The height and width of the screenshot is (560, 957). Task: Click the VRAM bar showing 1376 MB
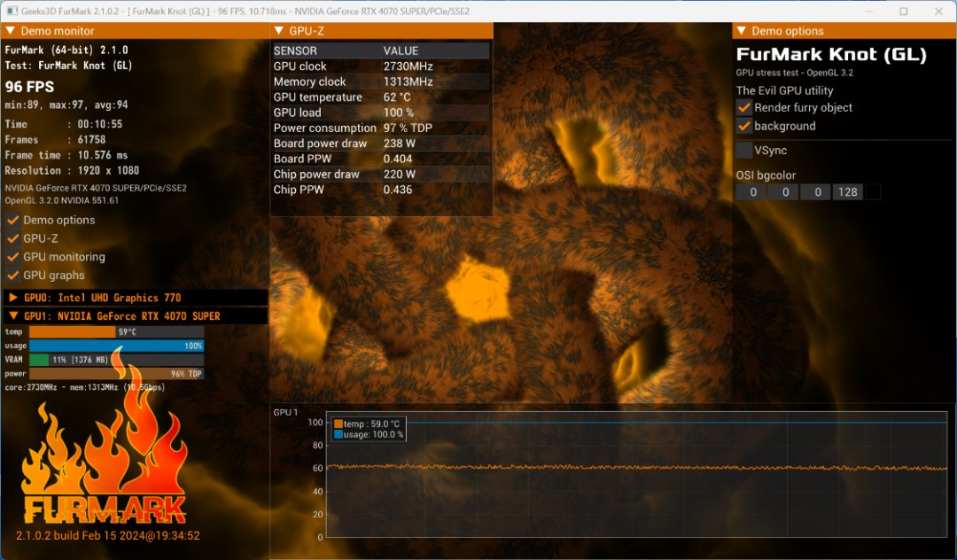point(116,360)
